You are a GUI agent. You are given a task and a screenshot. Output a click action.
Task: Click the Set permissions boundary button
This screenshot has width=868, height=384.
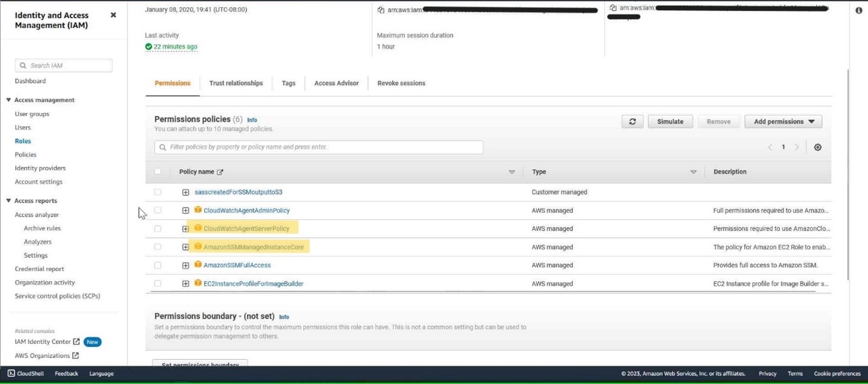tap(200, 363)
